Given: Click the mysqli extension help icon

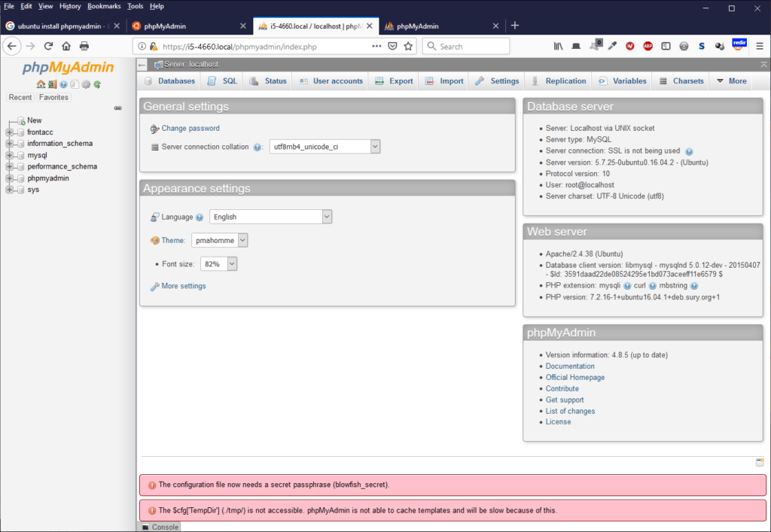Looking at the screenshot, I should (x=627, y=286).
